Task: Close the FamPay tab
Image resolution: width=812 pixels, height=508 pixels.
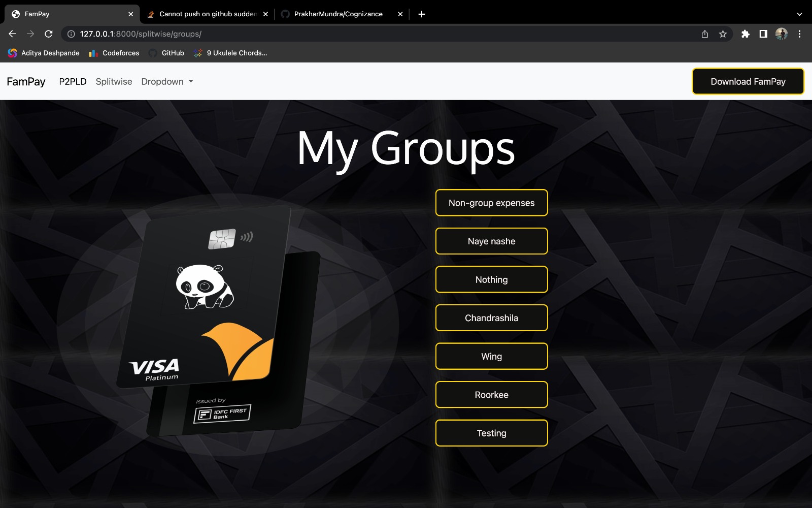Action: pos(130,14)
